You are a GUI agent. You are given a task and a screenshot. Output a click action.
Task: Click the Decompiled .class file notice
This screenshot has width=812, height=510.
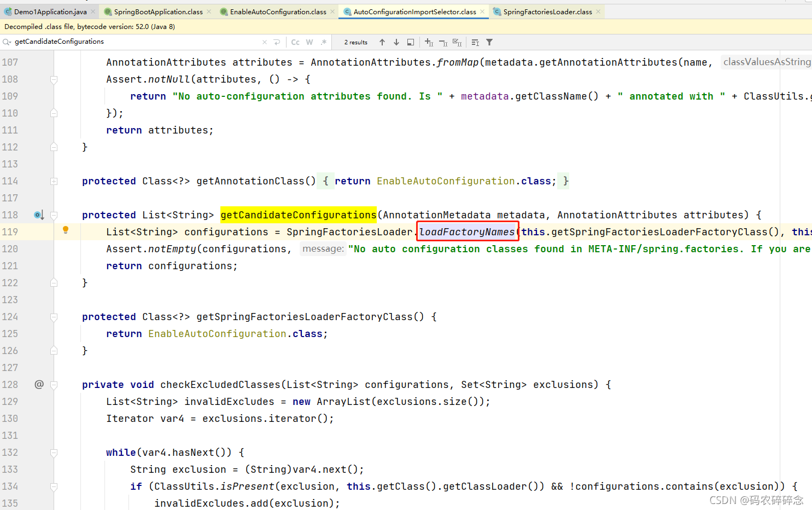[90, 26]
